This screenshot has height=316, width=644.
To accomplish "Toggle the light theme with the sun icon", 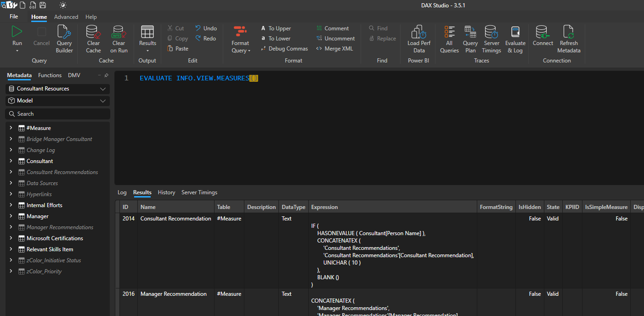I will (63, 5).
